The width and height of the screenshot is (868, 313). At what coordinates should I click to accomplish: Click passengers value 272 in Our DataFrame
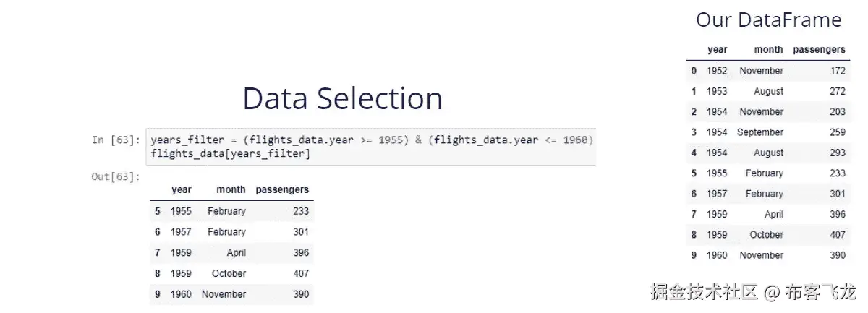838,91
